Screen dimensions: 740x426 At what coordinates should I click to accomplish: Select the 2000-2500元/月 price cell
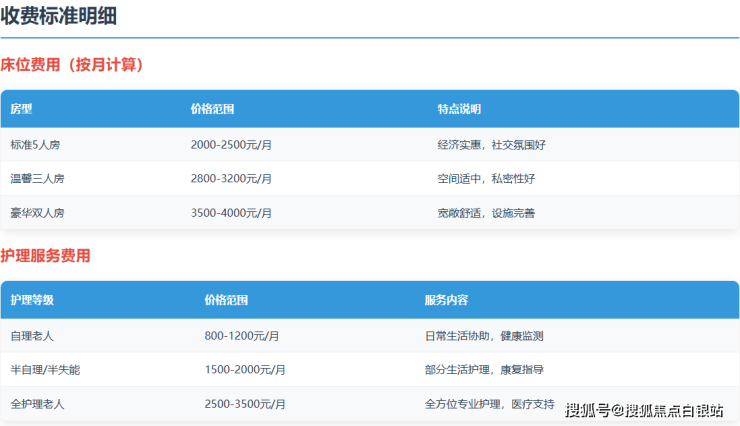pos(231,145)
